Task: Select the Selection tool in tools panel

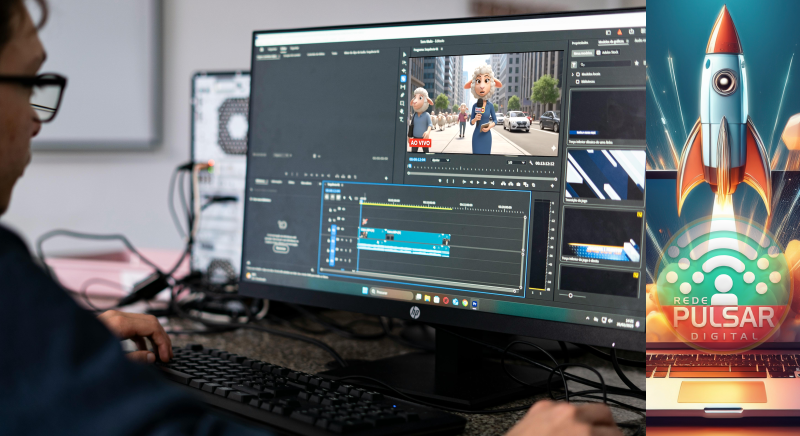Action: [404, 55]
